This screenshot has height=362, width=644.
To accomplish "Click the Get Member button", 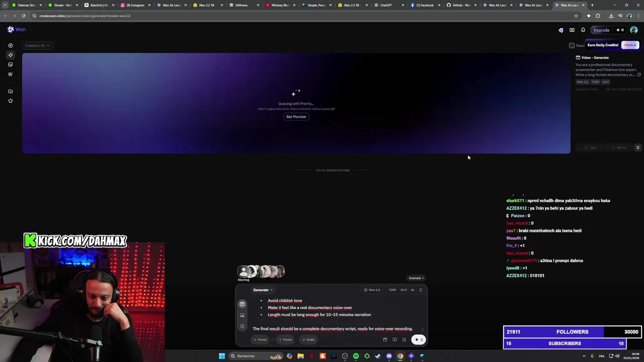I will pos(296,117).
